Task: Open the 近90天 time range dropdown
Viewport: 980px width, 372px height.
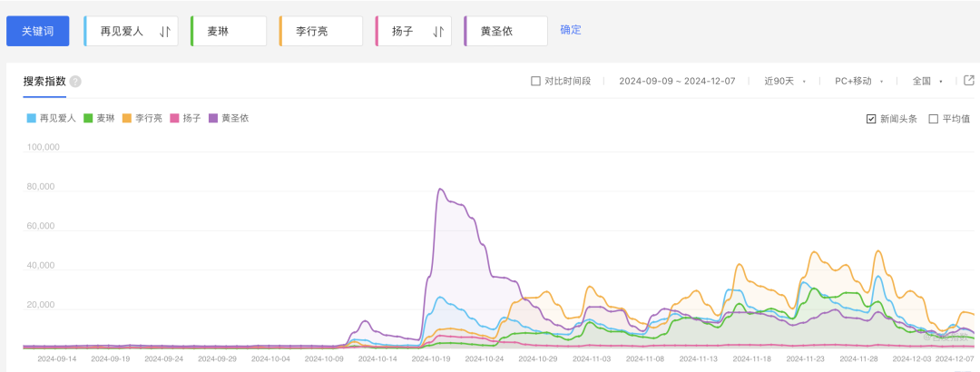Action: [x=785, y=81]
